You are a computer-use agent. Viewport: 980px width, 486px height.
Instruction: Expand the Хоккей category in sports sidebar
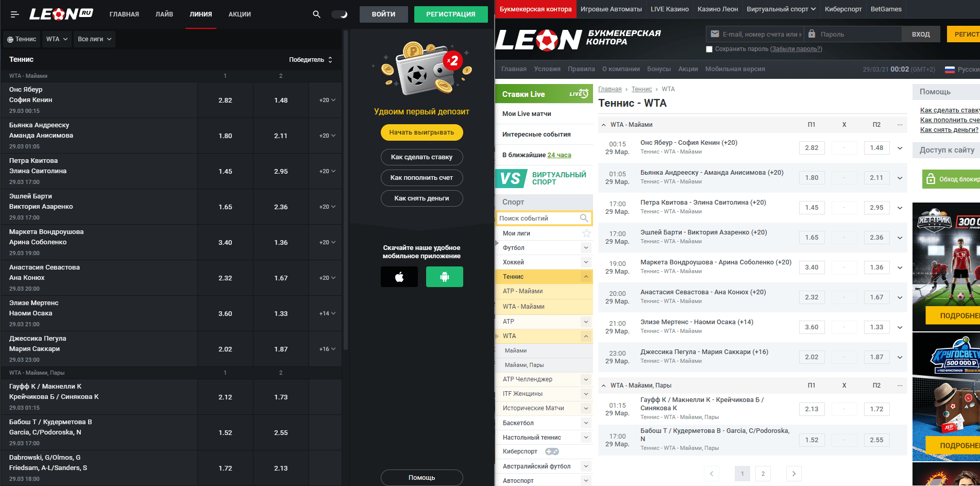coord(586,262)
